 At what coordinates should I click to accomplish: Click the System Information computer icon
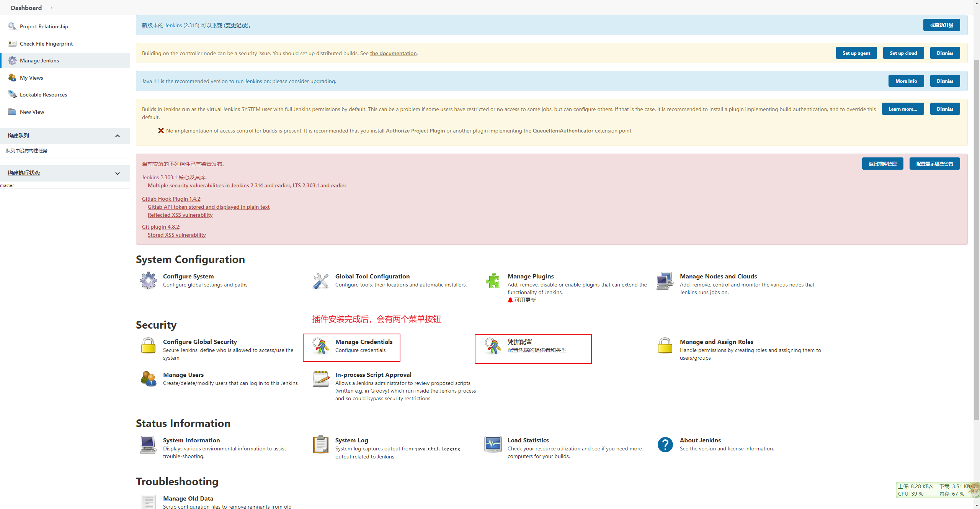(x=149, y=445)
